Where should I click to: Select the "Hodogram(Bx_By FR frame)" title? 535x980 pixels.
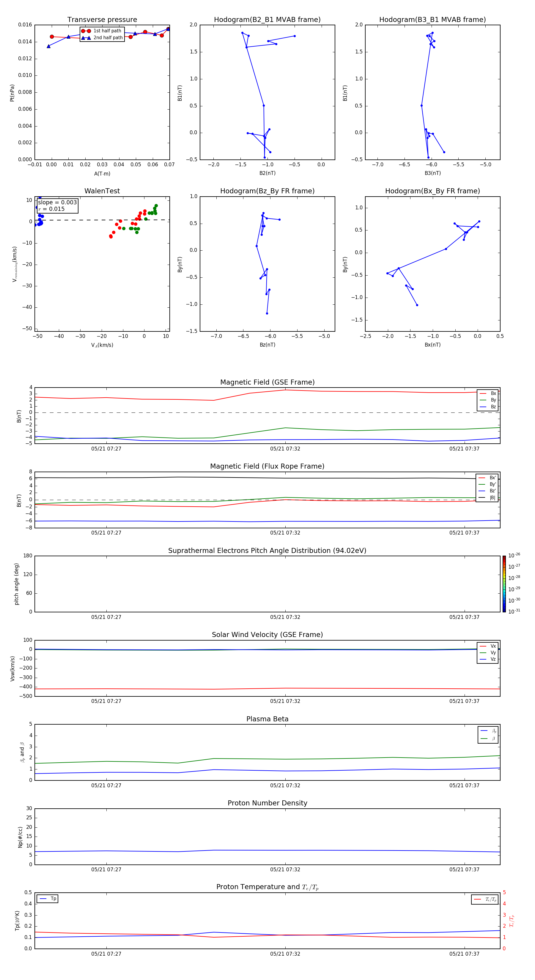click(432, 191)
